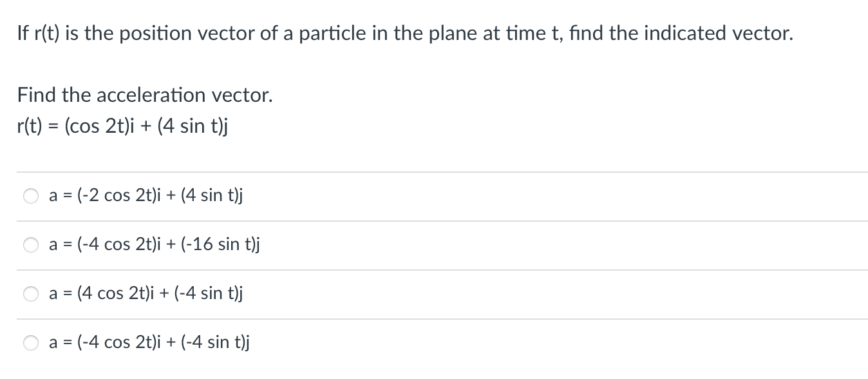Select the radio button for a = (-4 cos 2t)i + (-16 sin t)j

pyautogui.click(x=30, y=245)
